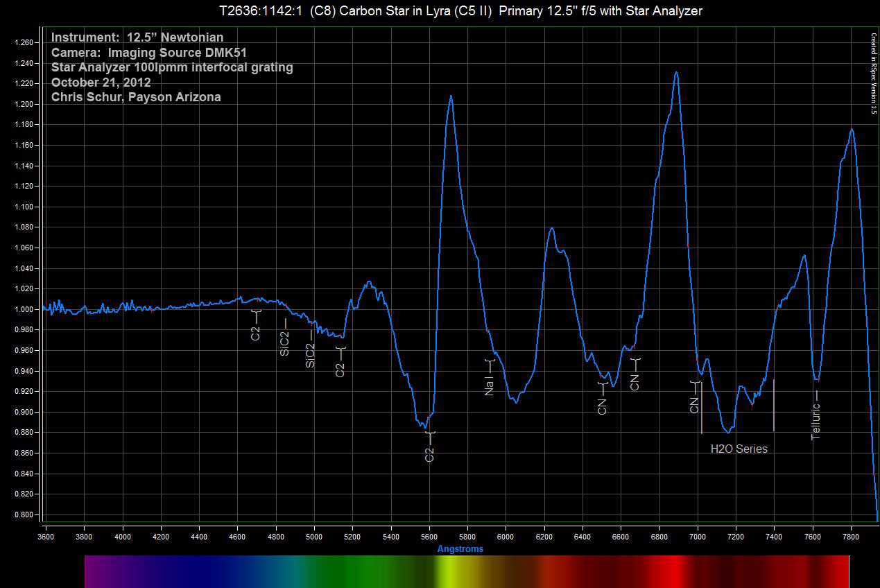This screenshot has height=588, width=880.
Task: Click the Created in RSpec Version vertical text
Action: click(874, 73)
